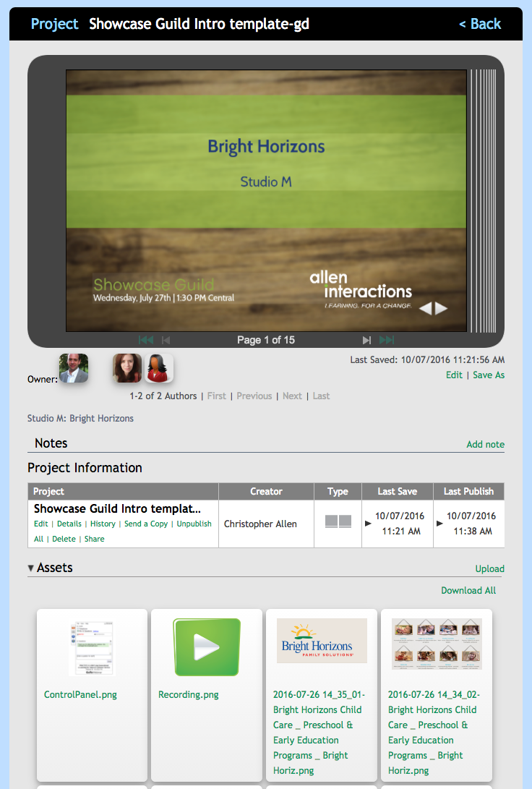Click the 'Page 1 of 15' indicator
The height and width of the screenshot is (789, 532).
(x=266, y=340)
